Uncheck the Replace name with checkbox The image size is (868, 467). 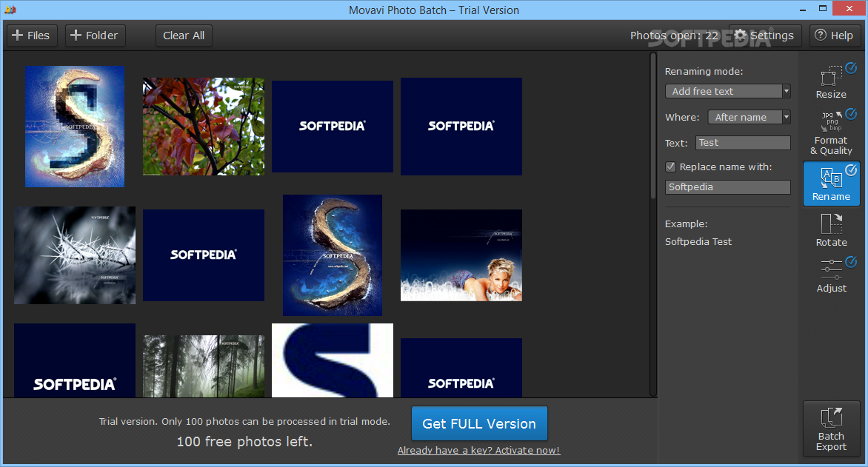[x=670, y=167]
